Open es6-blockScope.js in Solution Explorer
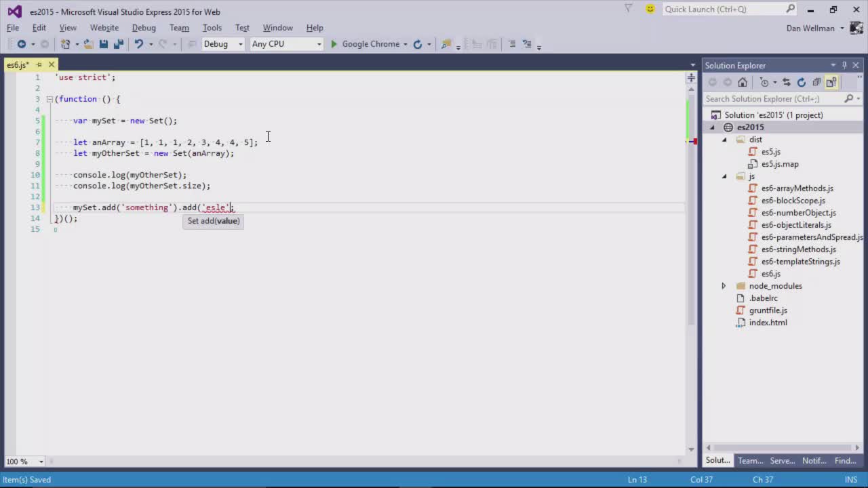 click(x=793, y=201)
